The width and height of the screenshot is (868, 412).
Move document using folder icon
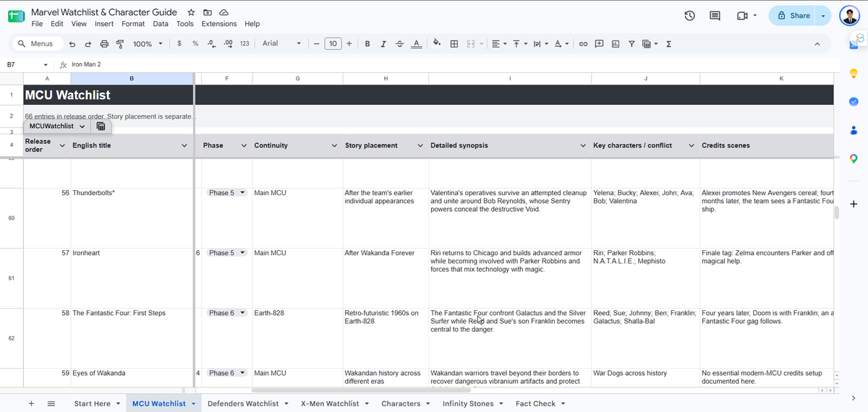pos(208,13)
